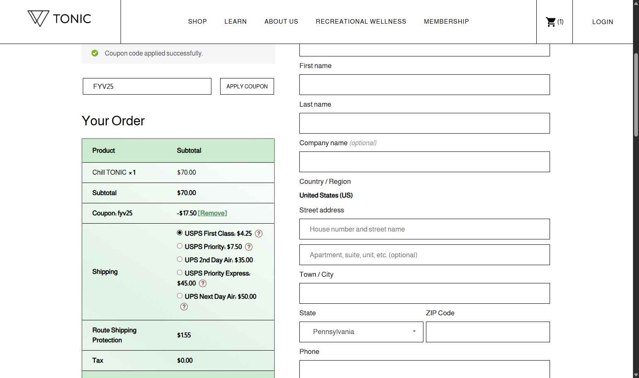Screen dimensions: 639x378
Task: Open the LEARN menu
Action: point(235,22)
